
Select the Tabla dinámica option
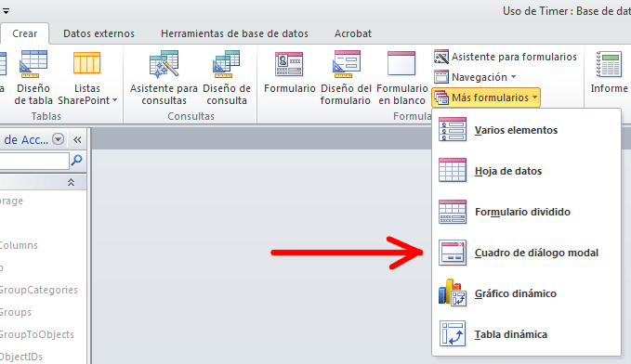point(526,334)
